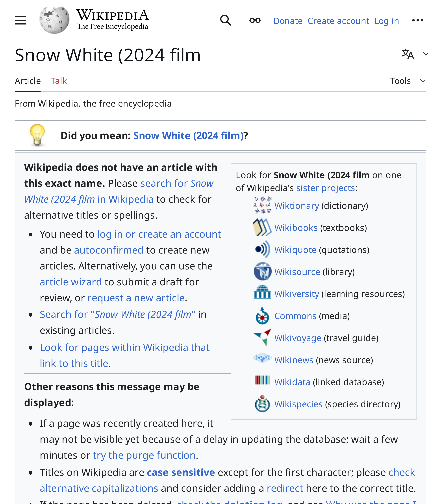The width and height of the screenshot is (441, 504).
Task: Expand the Tools dropdown menu
Action: pos(408,81)
